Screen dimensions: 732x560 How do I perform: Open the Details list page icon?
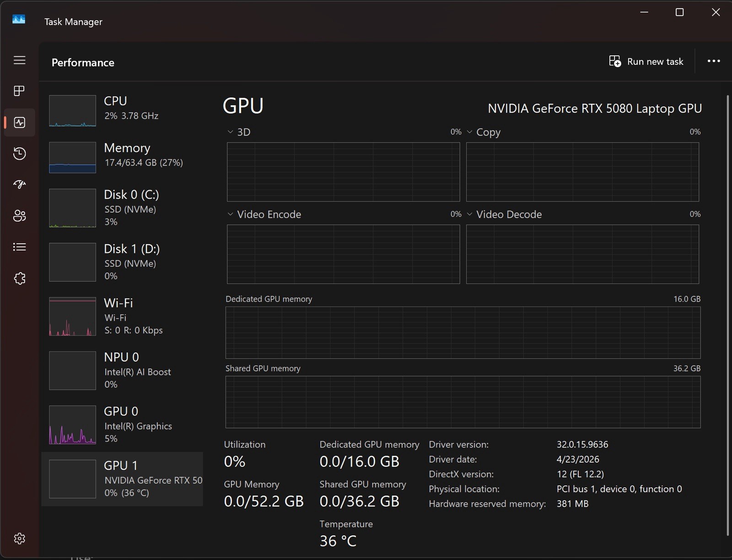(19, 247)
